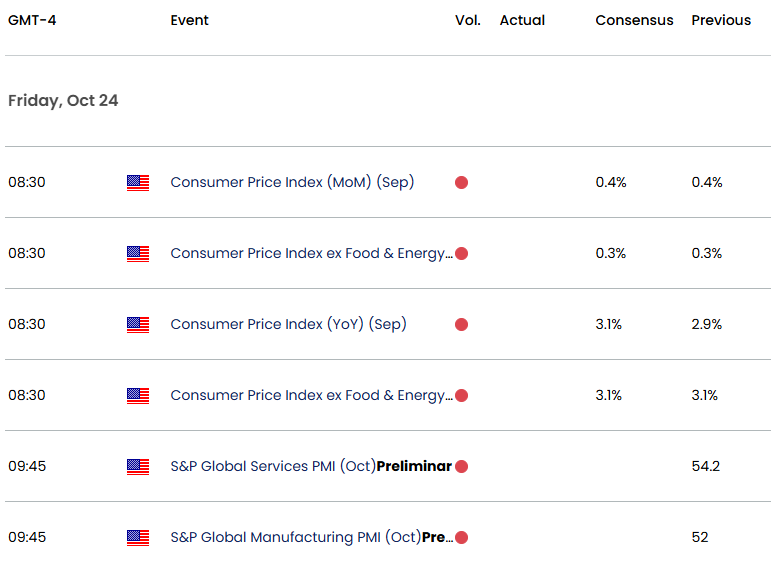Click the US flag beside S&P Global Manufacturing PMI
Image resolution: width=771 pixels, height=564 pixels.
coord(138,538)
